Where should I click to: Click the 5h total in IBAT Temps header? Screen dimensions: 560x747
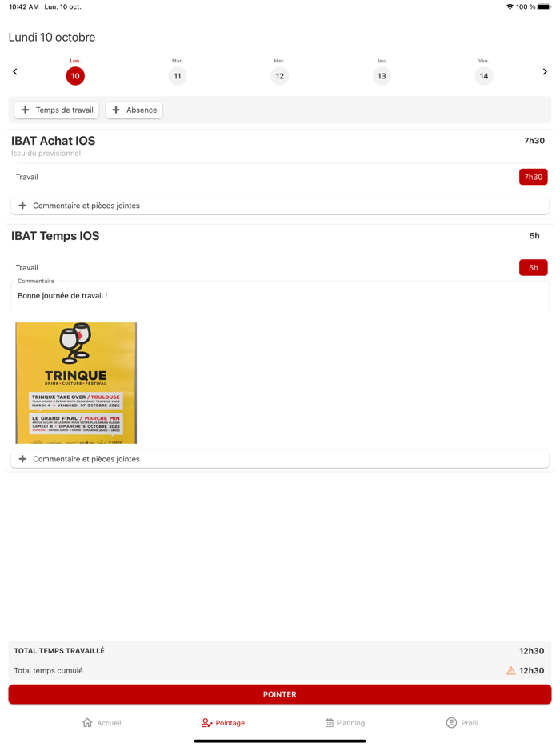pos(534,236)
